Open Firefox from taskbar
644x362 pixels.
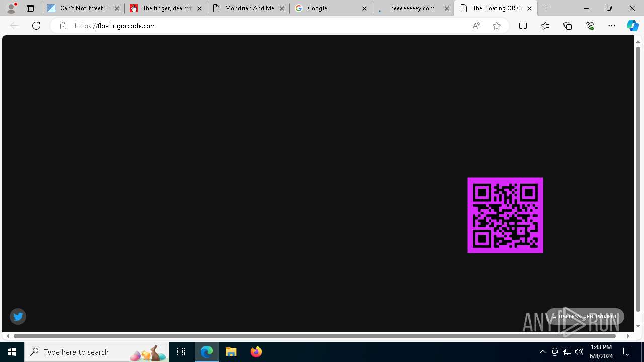click(x=256, y=352)
